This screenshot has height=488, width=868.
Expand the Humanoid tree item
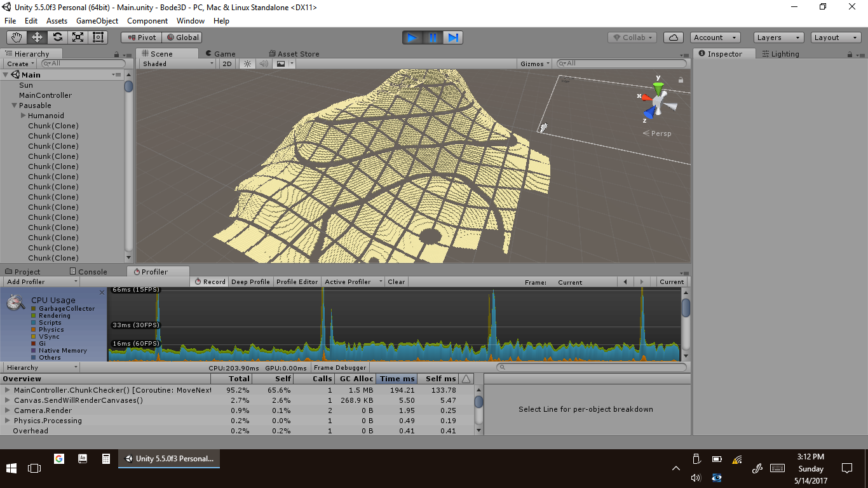click(24, 116)
